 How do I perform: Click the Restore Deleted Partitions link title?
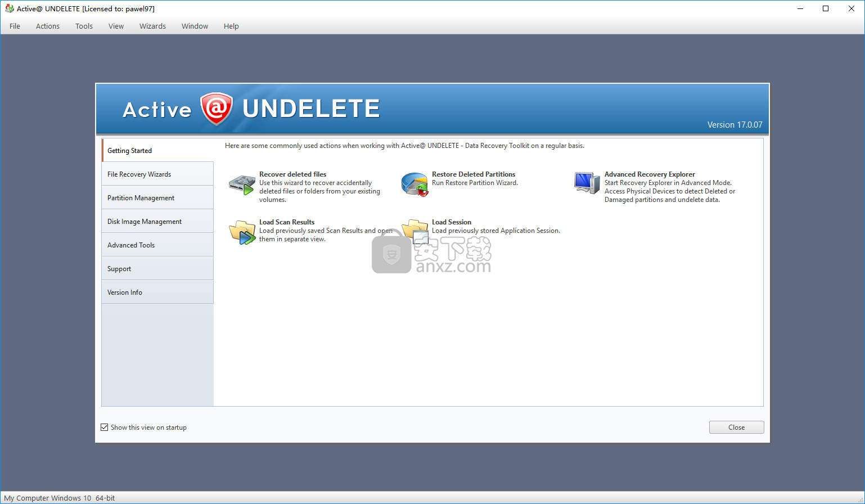(x=474, y=174)
